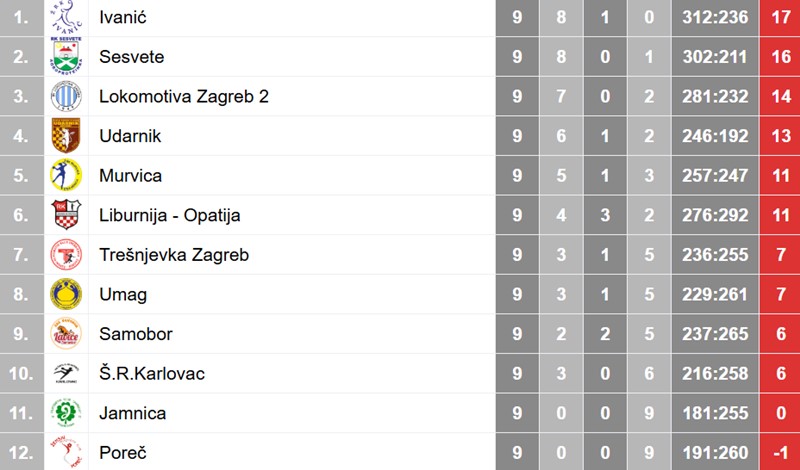The image size is (800, 470).
Task: Click the Udarnik team crest
Action: point(67,135)
